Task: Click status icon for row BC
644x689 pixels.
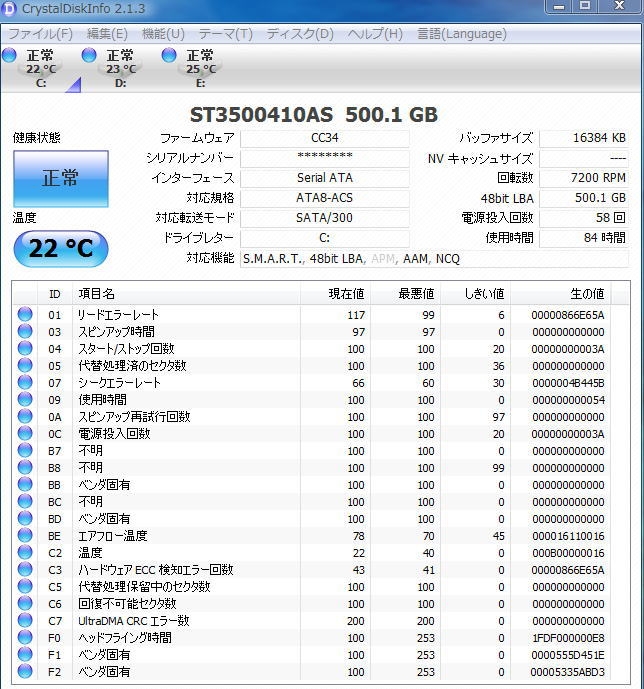Action: pyautogui.click(x=25, y=501)
